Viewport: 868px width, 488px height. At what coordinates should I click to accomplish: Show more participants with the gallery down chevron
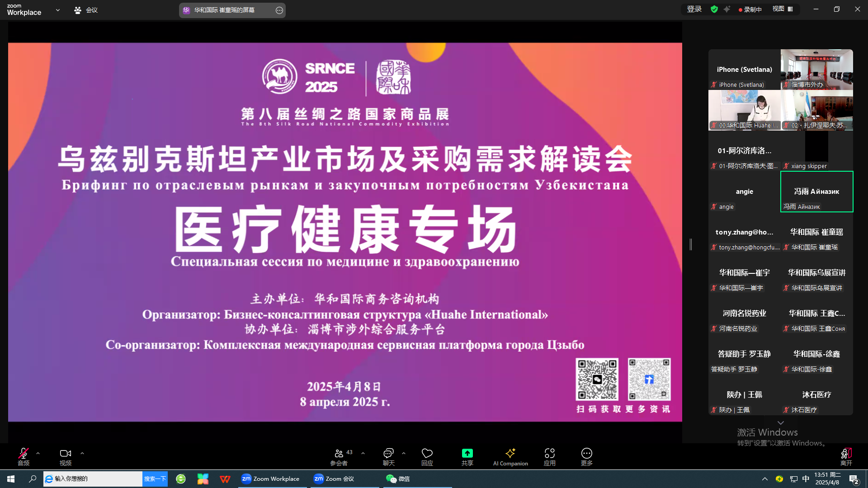(x=781, y=423)
